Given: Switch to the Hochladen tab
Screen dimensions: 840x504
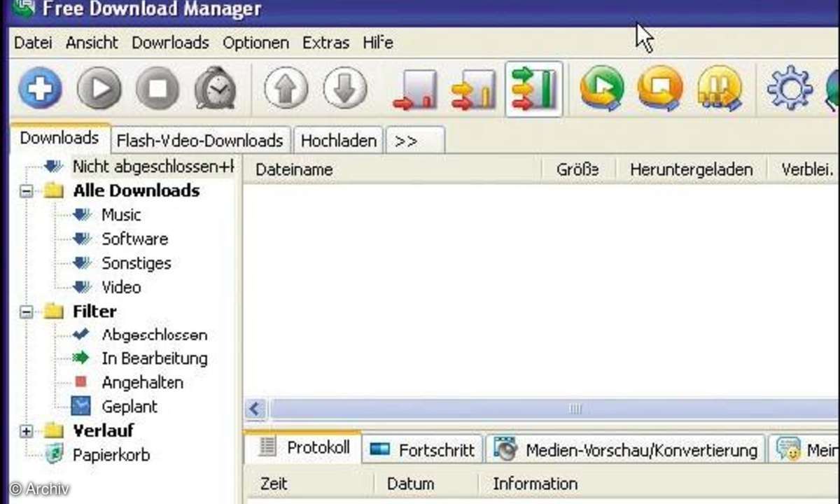Looking at the screenshot, I should pyautogui.click(x=338, y=141).
